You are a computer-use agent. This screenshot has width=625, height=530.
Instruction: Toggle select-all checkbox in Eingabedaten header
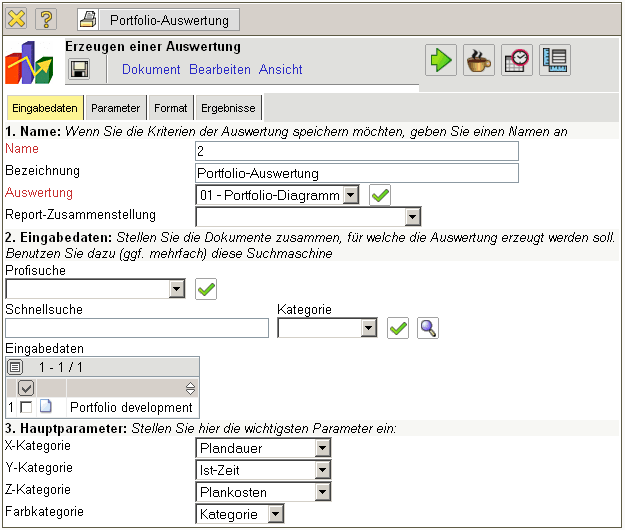(26, 387)
